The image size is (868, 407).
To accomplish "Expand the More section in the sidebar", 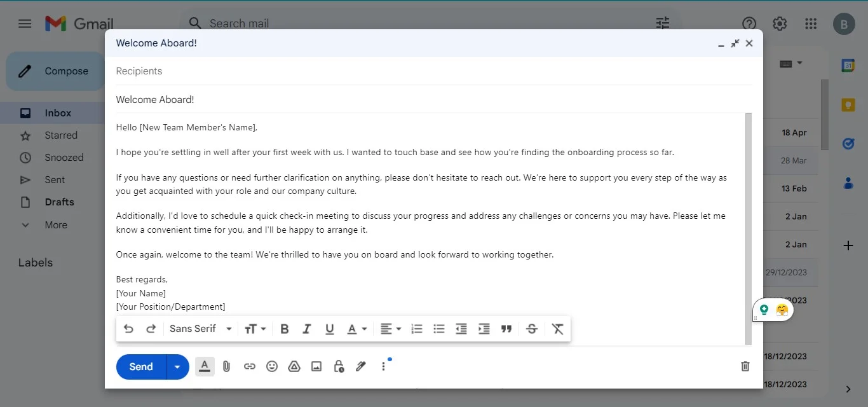I will [55, 224].
